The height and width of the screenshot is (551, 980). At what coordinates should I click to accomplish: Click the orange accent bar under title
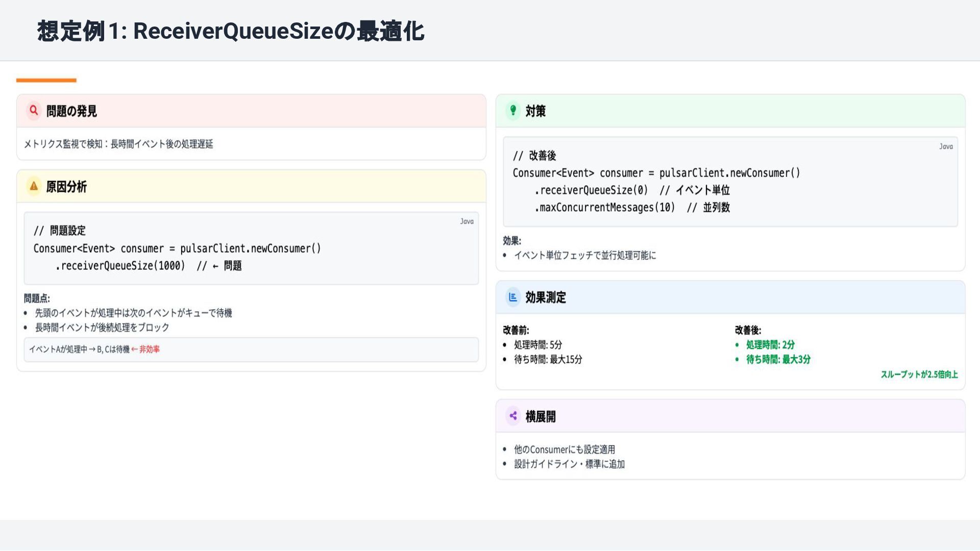(x=46, y=80)
